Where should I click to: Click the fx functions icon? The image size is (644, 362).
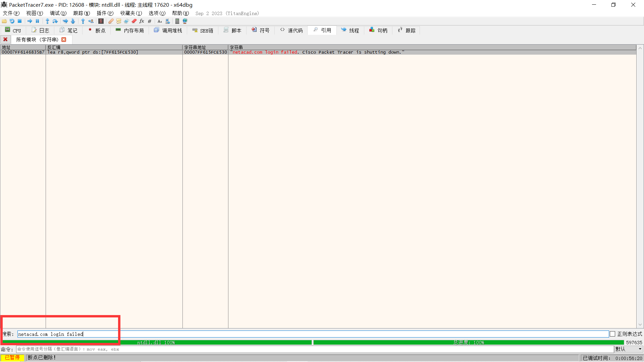coord(142,21)
